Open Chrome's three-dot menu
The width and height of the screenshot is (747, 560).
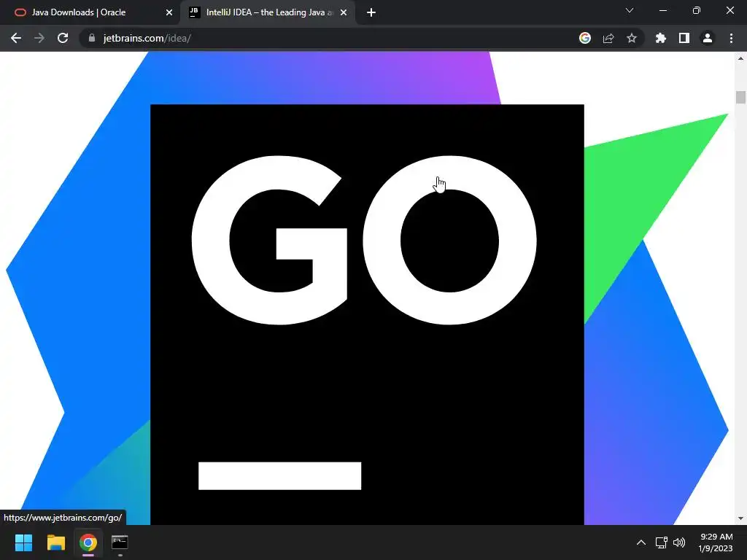pyautogui.click(x=731, y=38)
